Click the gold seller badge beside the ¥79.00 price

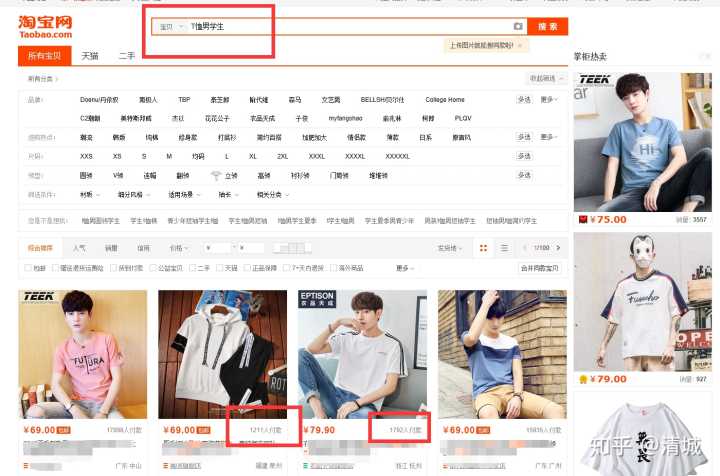pyautogui.click(x=583, y=379)
